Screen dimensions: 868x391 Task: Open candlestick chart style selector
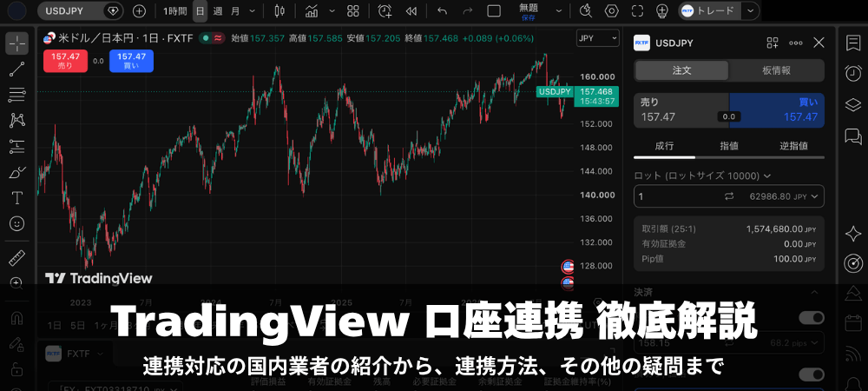click(x=279, y=10)
